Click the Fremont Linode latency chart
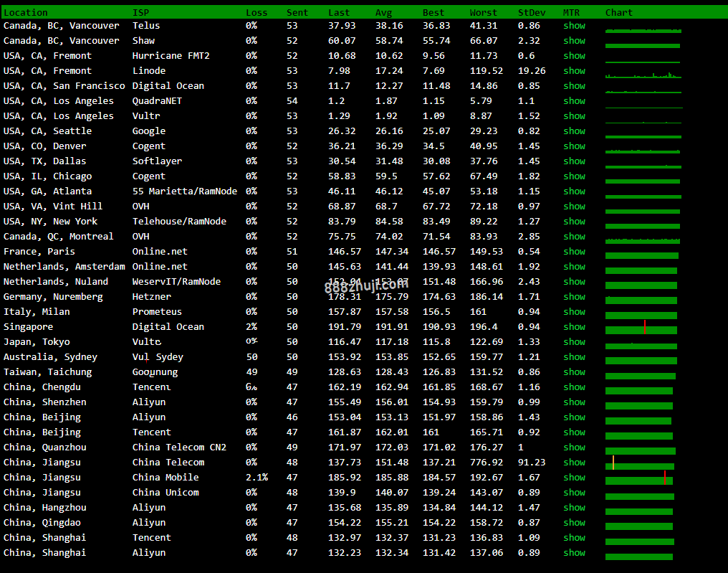 pyautogui.click(x=643, y=73)
